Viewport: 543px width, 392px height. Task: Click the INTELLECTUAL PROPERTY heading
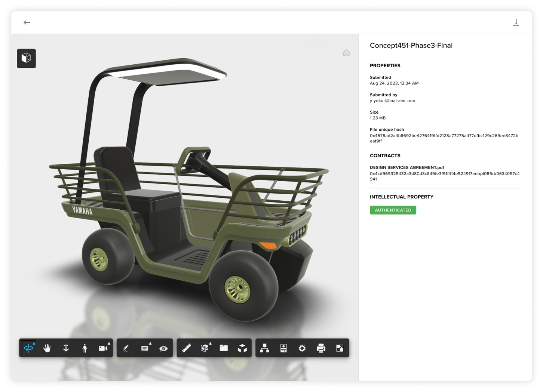click(401, 197)
